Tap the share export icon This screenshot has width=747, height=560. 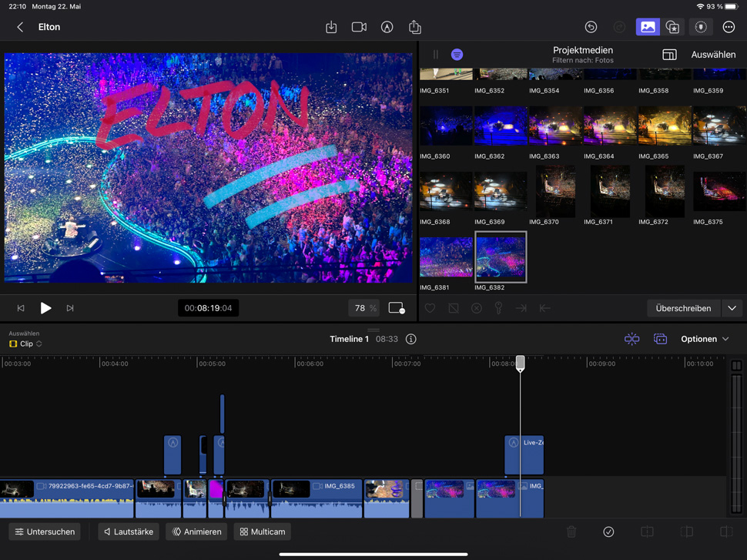pyautogui.click(x=415, y=27)
